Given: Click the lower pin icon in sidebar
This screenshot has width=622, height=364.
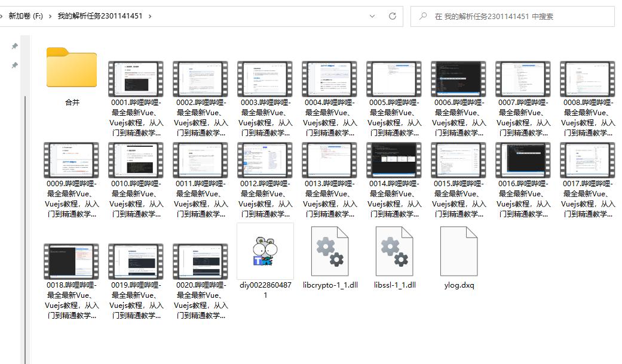Looking at the screenshot, I should click(x=14, y=65).
